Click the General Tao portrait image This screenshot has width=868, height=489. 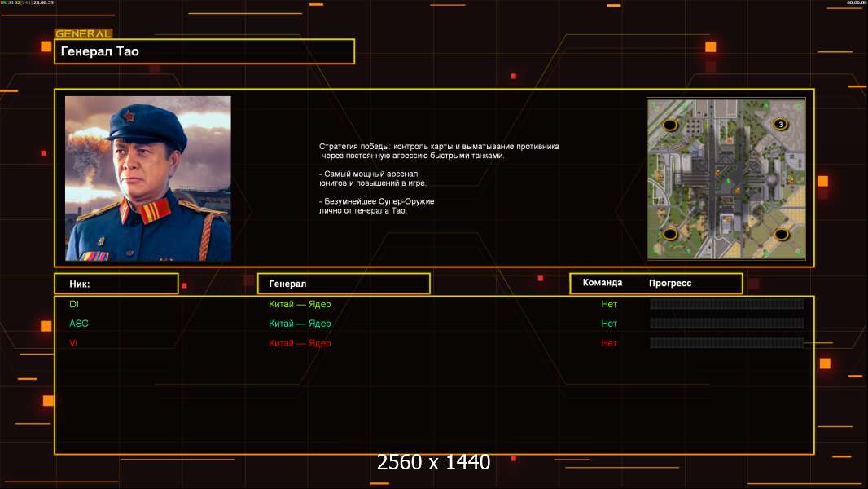(148, 178)
